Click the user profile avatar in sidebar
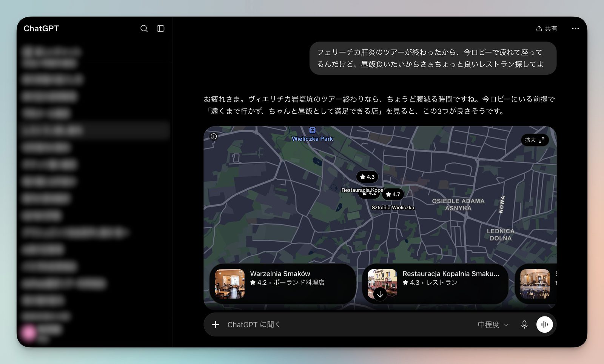Image resolution: width=604 pixels, height=364 pixels. tap(29, 333)
